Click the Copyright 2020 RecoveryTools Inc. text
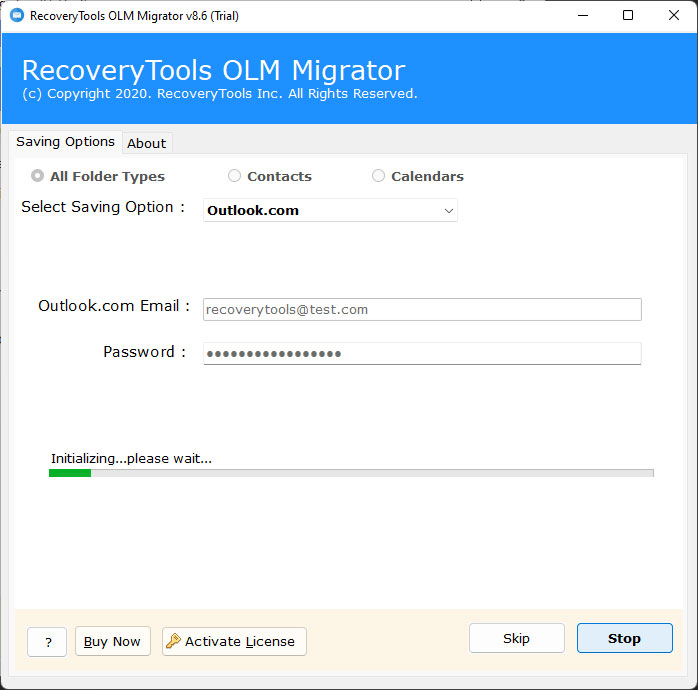Screen dimensions: 698x690 point(220,93)
